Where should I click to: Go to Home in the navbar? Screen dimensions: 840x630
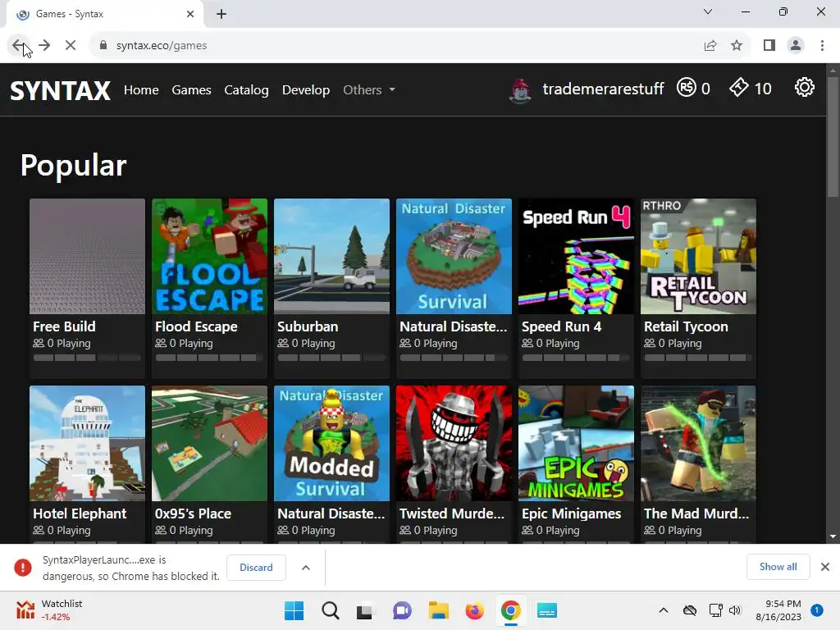[x=141, y=90]
